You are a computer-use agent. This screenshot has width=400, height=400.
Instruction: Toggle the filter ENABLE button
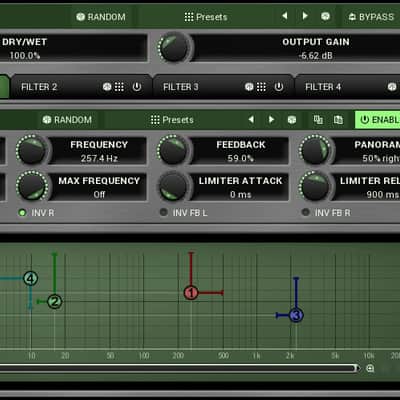[x=378, y=120]
